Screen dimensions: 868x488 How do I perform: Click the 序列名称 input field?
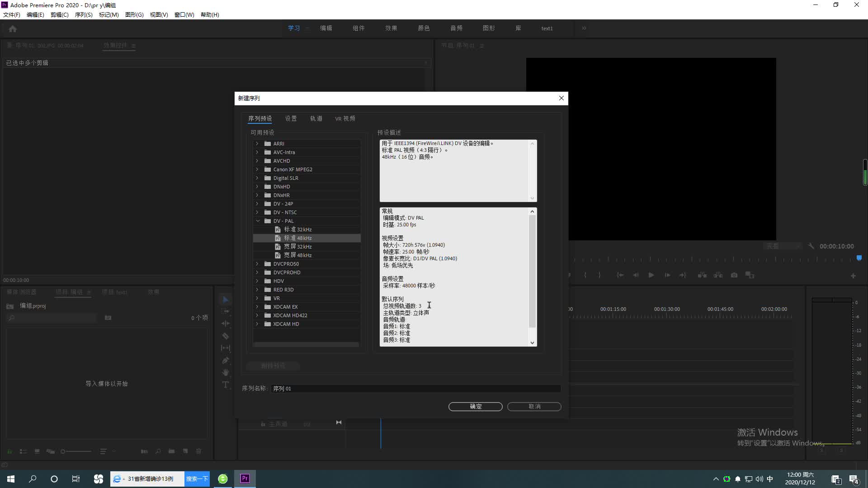point(416,389)
